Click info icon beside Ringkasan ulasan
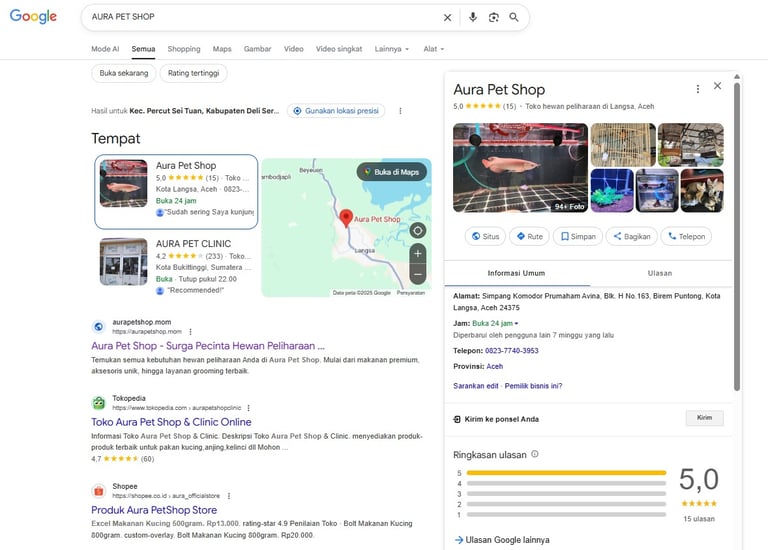The image size is (768, 550). [x=535, y=454]
